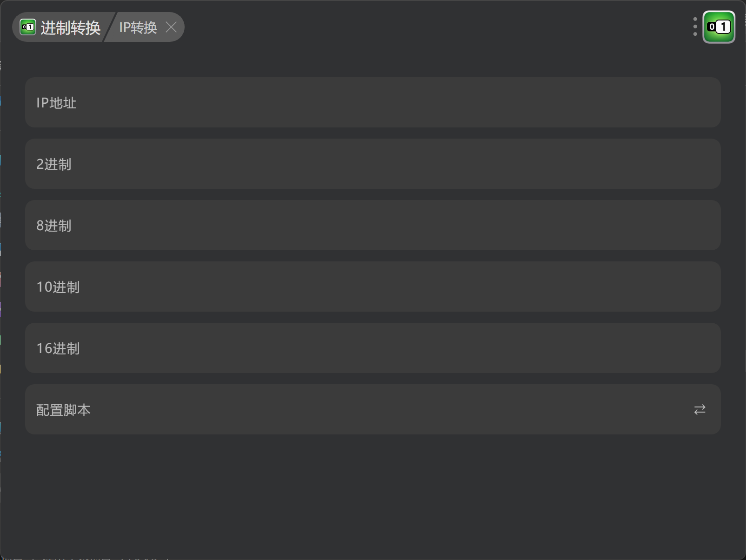Click the swap arrows icon in 配置脚本 row
Screen dimensions: 746x560
699,409
